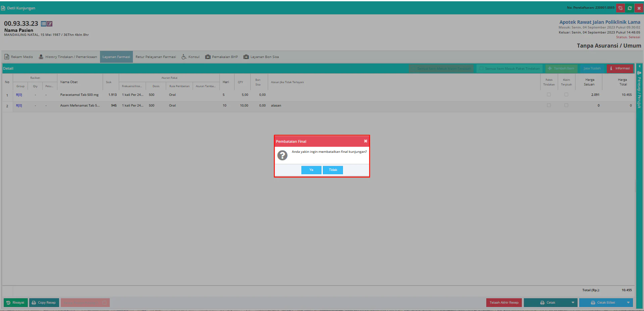
Task: Open Riwayat history button
Action: [16, 303]
